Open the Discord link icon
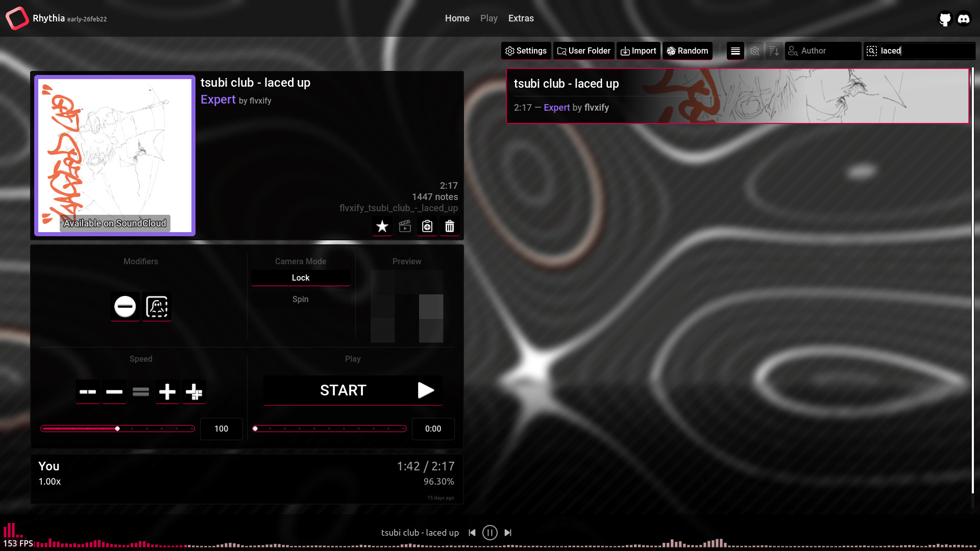 (x=964, y=19)
